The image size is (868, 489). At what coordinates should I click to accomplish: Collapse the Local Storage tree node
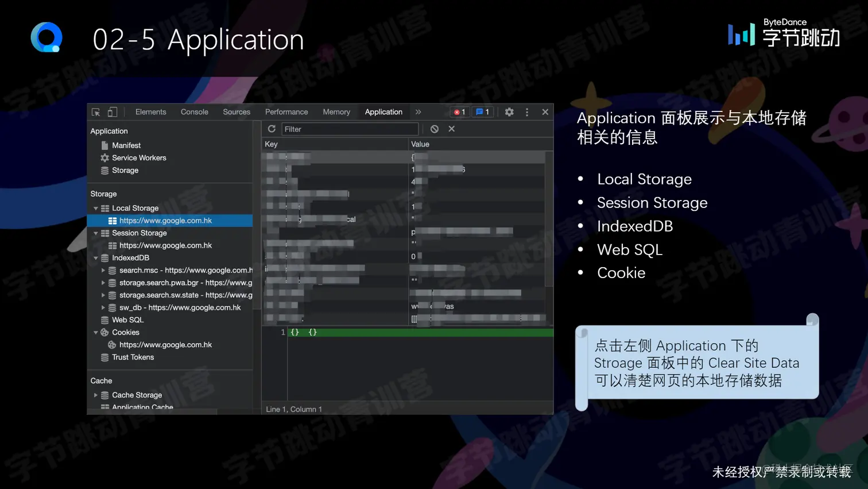96,209
